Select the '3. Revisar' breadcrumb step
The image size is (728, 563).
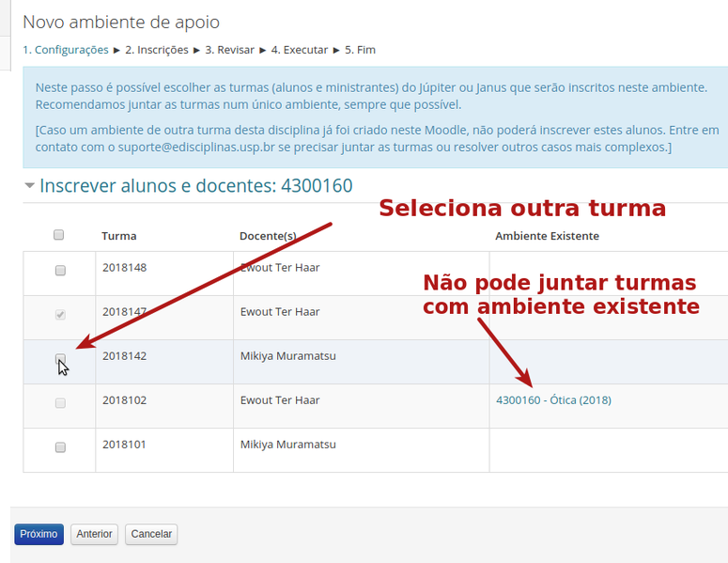click(x=230, y=50)
